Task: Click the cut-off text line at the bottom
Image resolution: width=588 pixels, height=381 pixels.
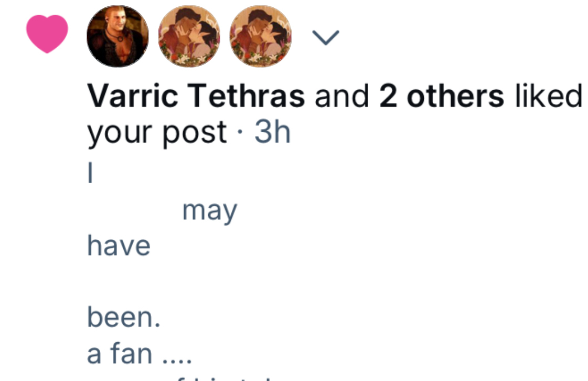Action: tap(226, 377)
